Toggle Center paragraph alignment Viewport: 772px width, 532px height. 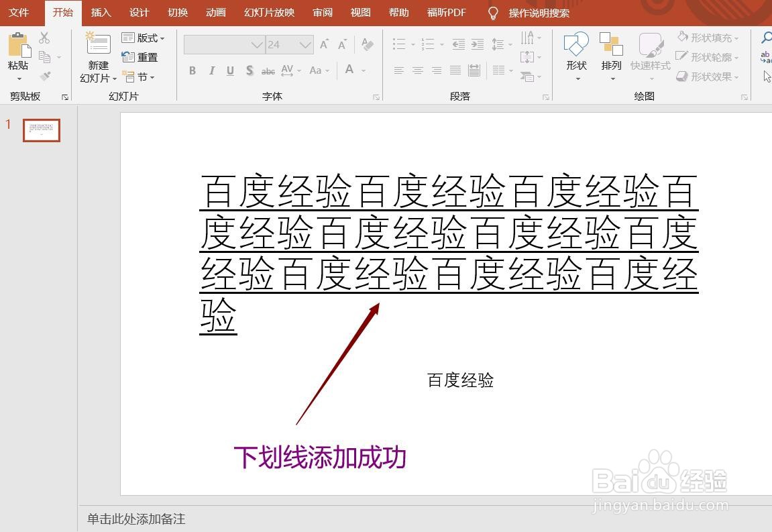417,70
